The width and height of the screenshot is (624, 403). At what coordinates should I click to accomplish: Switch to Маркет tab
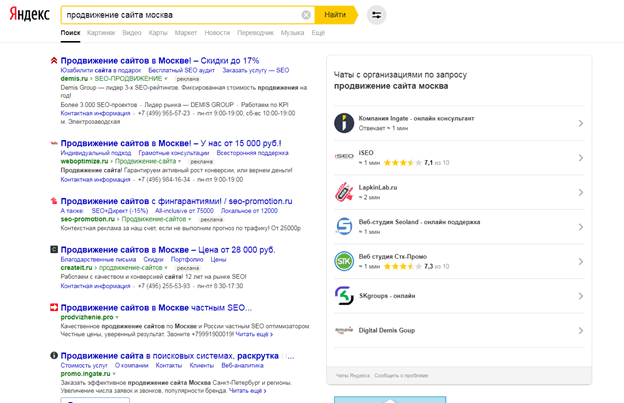click(x=186, y=33)
